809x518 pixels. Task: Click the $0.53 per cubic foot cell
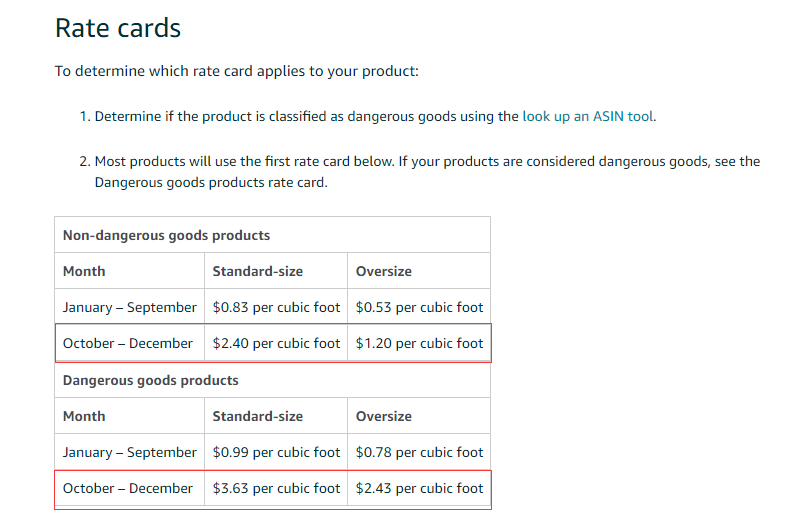419,307
